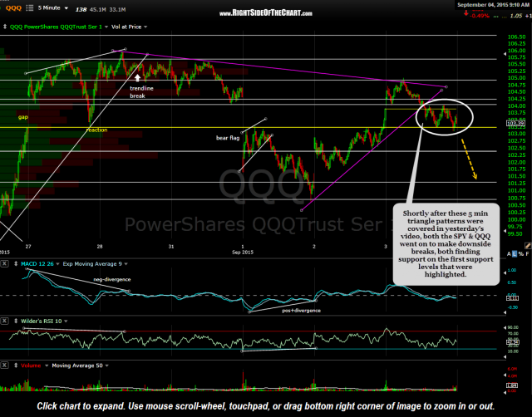Click the move handle of the Volume panel

tap(16, 365)
